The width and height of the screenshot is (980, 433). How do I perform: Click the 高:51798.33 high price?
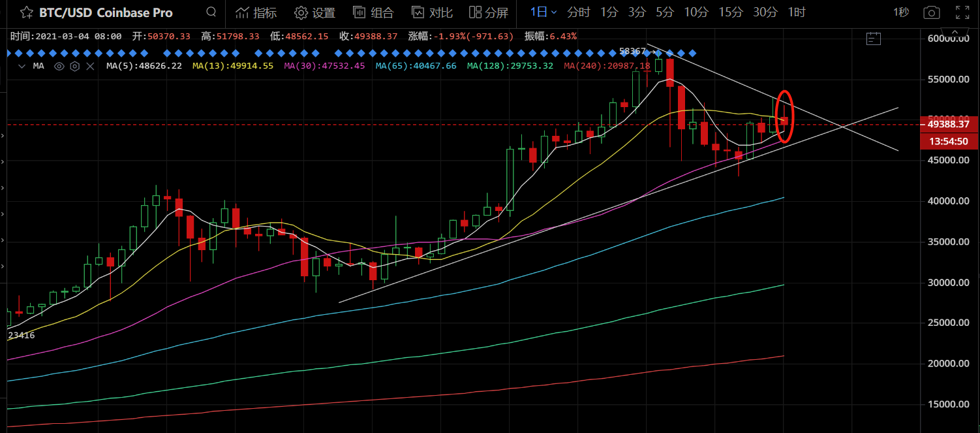(x=230, y=37)
